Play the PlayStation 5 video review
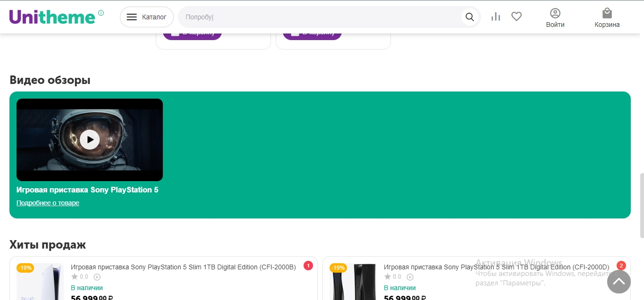The height and width of the screenshot is (300, 644). point(90,140)
